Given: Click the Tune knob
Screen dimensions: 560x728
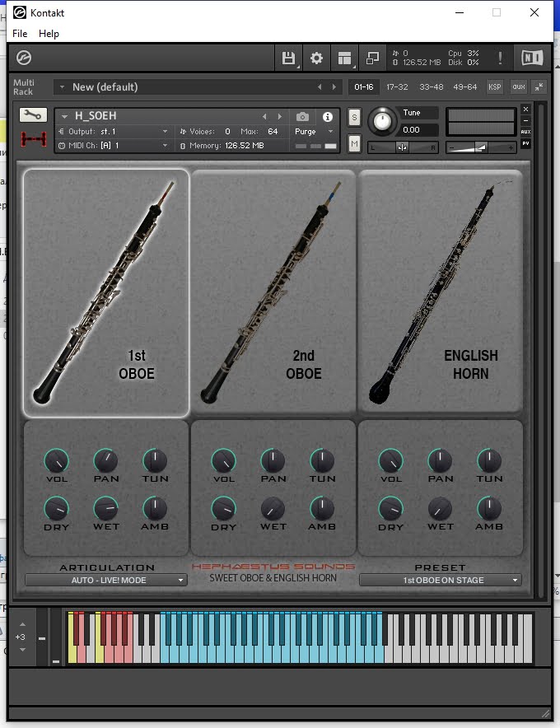Looking at the screenshot, I should coord(382,122).
